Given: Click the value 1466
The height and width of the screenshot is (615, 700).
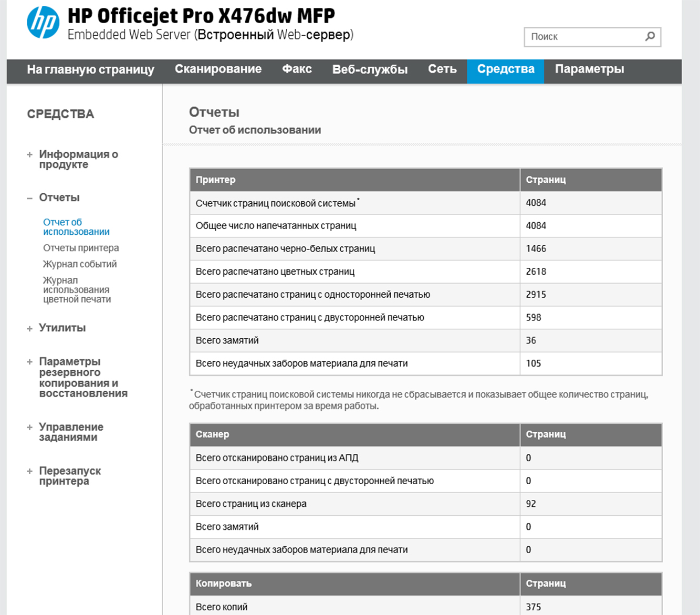Looking at the screenshot, I should point(536,248).
